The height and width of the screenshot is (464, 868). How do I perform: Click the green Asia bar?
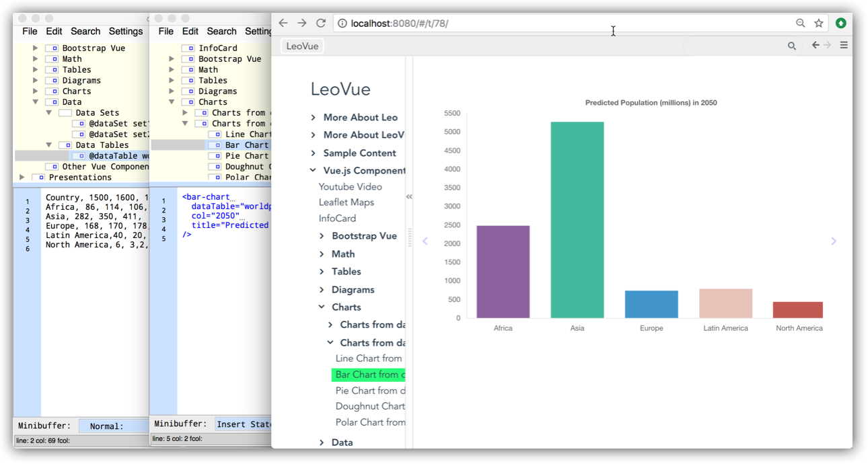pyautogui.click(x=577, y=220)
